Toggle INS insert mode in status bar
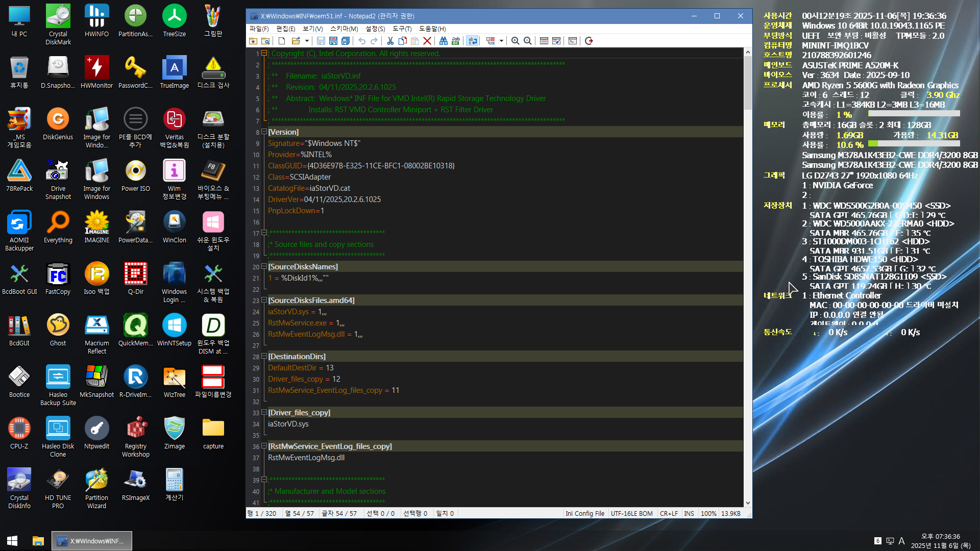 (x=689, y=514)
